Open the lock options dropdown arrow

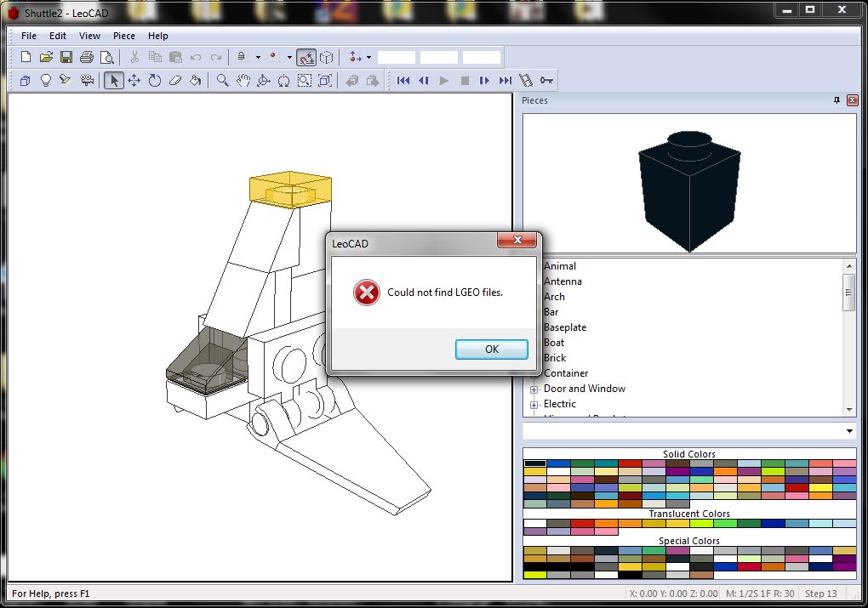pos(258,57)
